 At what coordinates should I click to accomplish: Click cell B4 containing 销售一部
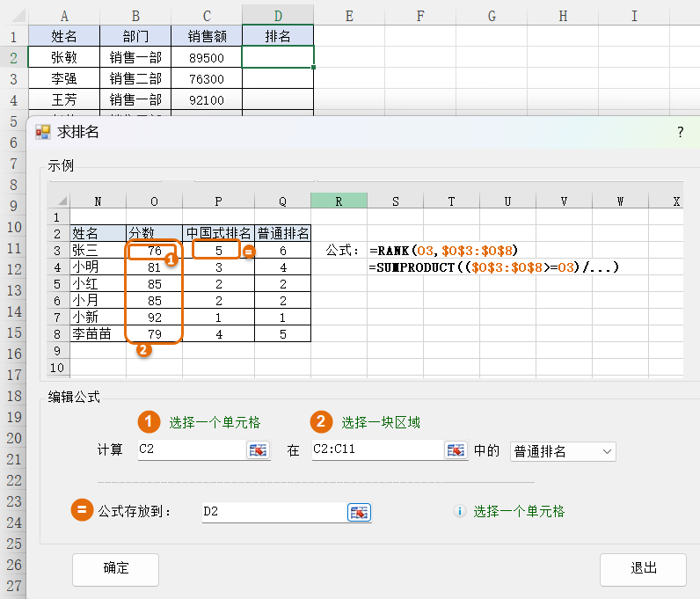[x=135, y=99]
